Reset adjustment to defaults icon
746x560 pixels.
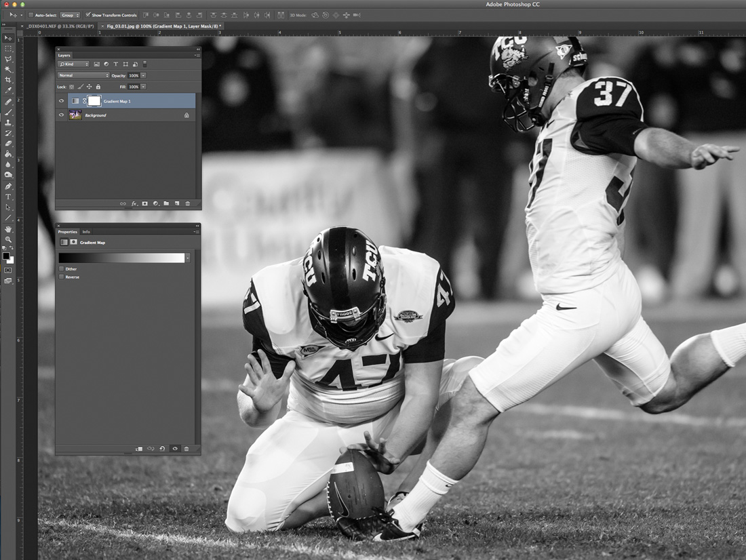[x=162, y=449]
